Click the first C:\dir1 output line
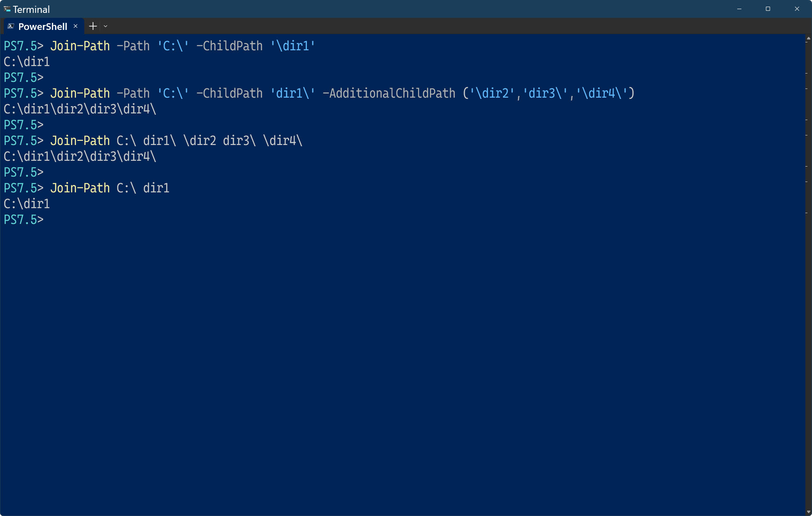Screen dimensions: 812x516 click(27, 61)
